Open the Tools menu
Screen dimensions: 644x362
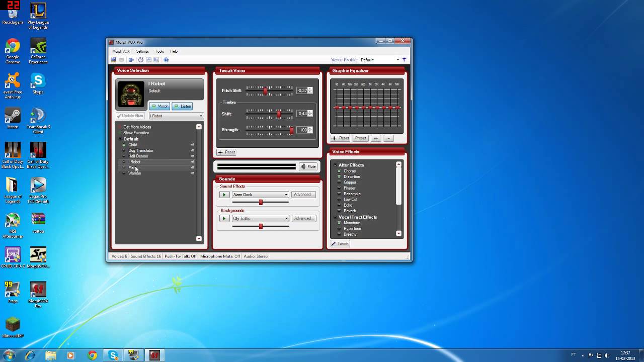(x=159, y=51)
